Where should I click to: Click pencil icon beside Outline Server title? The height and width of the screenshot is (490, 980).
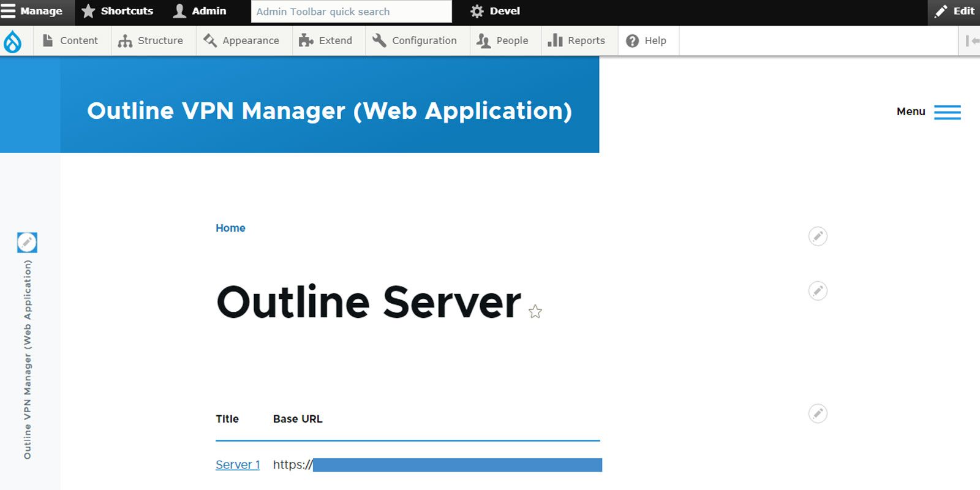click(818, 290)
